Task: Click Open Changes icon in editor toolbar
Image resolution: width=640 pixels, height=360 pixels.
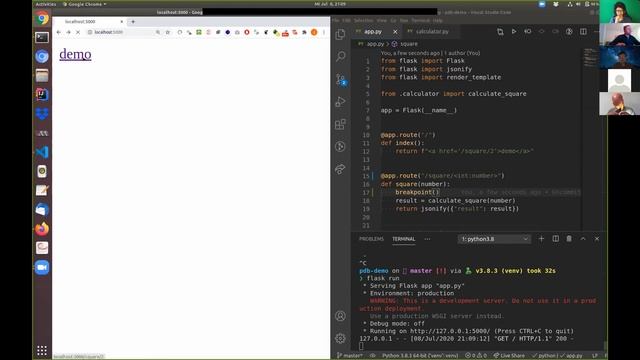Action: click(x=500, y=31)
